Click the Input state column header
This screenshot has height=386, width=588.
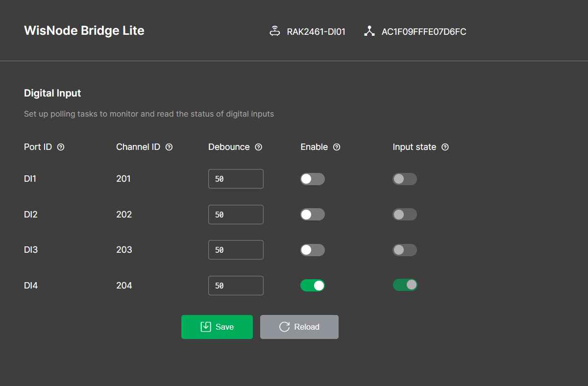click(x=415, y=147)
